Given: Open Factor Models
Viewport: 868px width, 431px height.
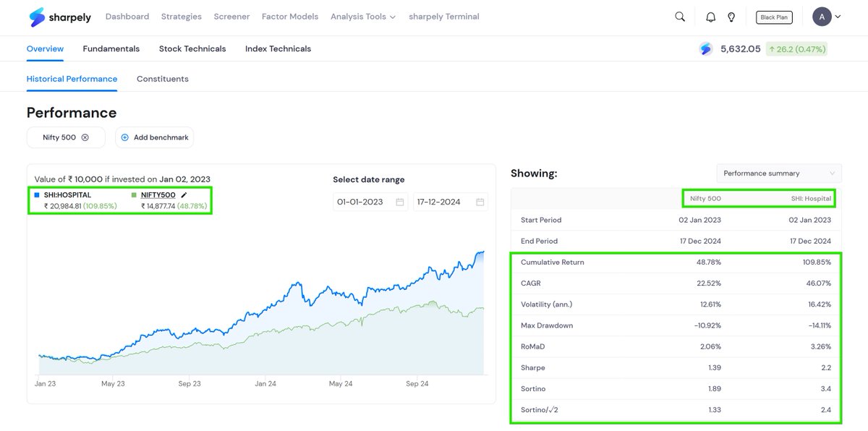Looking at the screenshot, I should click(x=290, y=17).
